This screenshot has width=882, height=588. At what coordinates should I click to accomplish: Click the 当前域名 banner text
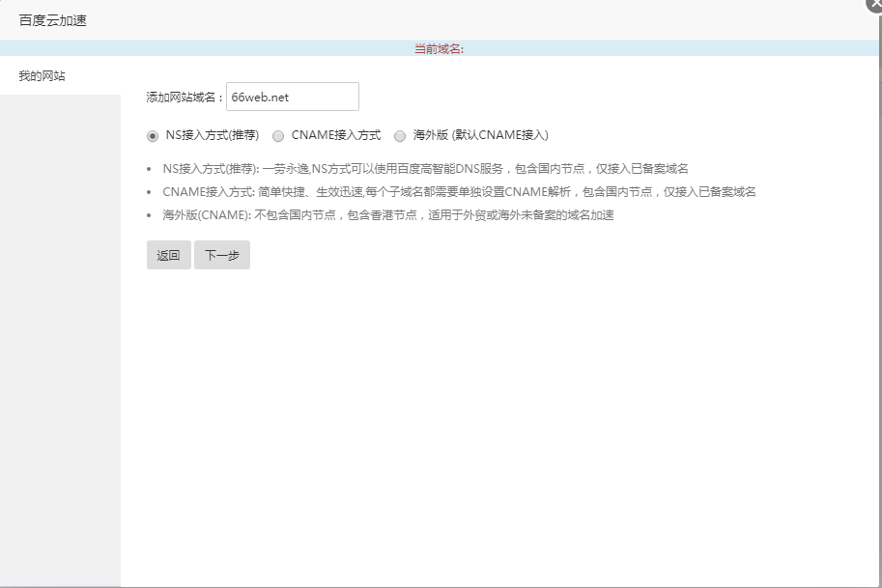pos(440,49)
